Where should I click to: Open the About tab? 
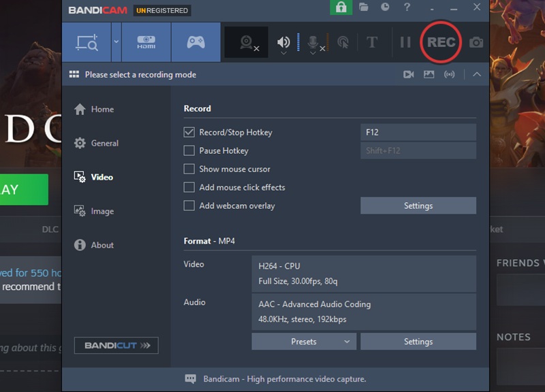click(x=94, y=245)
